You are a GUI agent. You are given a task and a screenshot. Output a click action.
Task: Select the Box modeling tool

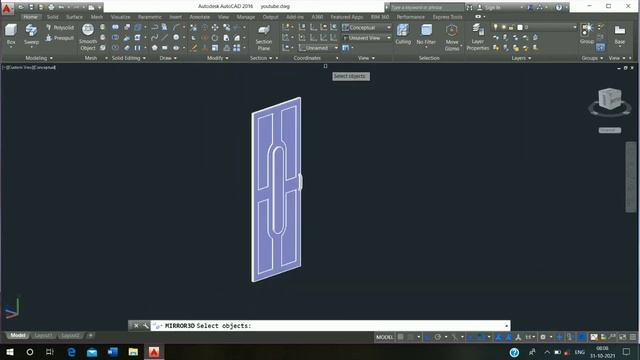(x=11, y=34)
